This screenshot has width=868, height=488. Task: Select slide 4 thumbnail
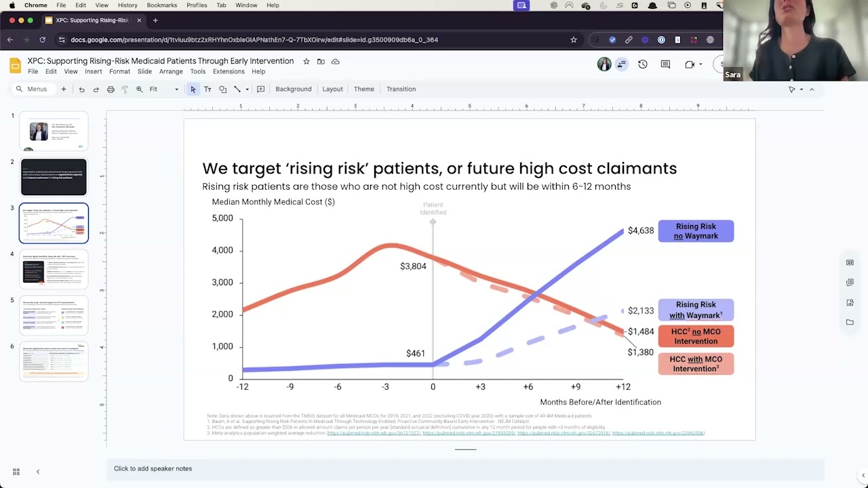pyautogui.click(x=54, y=269)
